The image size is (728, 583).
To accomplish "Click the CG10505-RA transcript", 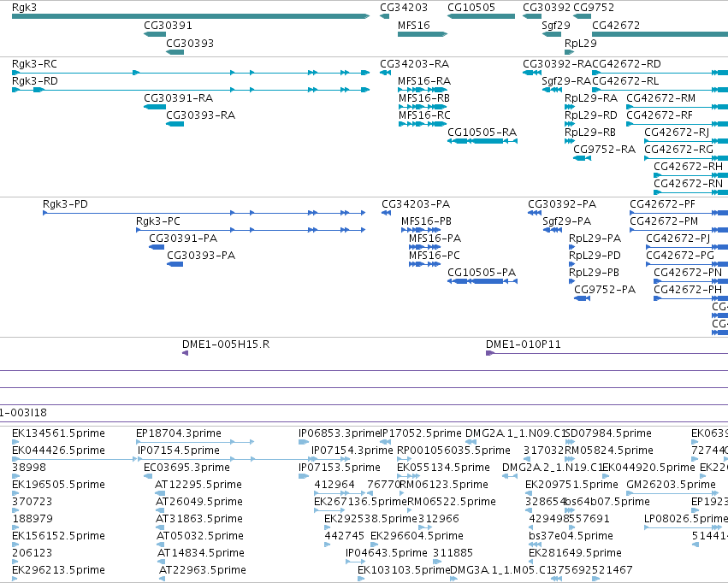I will (482, 141).
